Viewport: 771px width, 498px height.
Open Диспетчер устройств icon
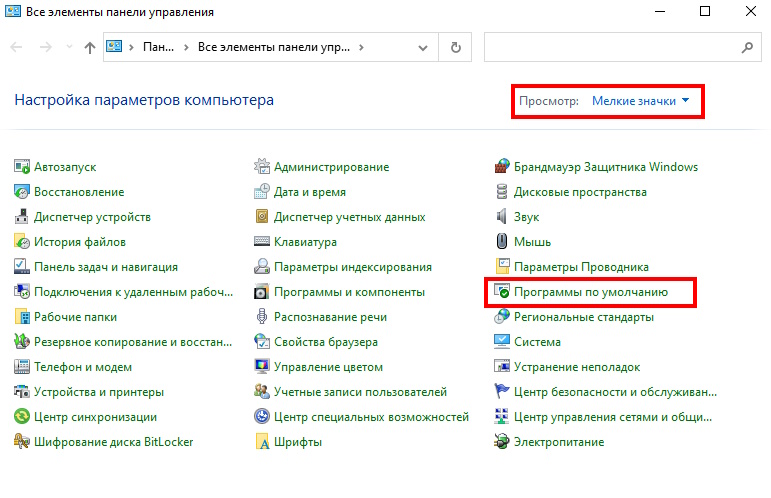[x=22, y=217]
